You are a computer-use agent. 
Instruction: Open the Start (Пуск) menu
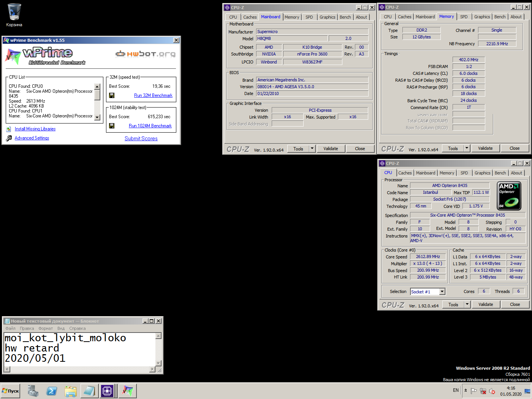11,391
